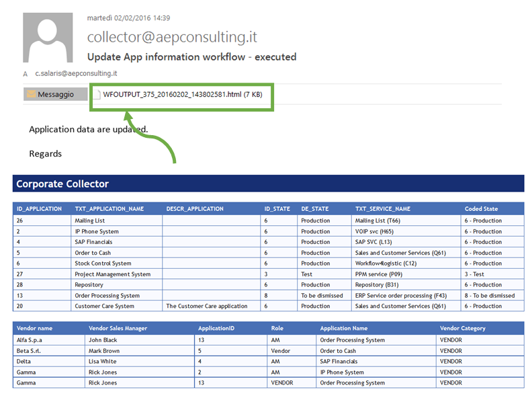Image resolution: width=532 pixels, height=400 pixels.
Task: Click the 'Regards' line in email body
Action: click(46, 154)
